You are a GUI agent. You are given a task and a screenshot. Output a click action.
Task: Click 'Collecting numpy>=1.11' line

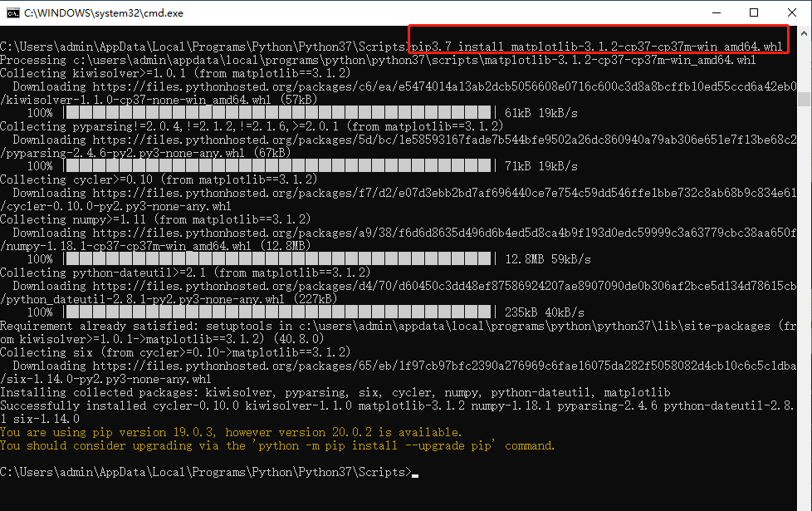155,219
